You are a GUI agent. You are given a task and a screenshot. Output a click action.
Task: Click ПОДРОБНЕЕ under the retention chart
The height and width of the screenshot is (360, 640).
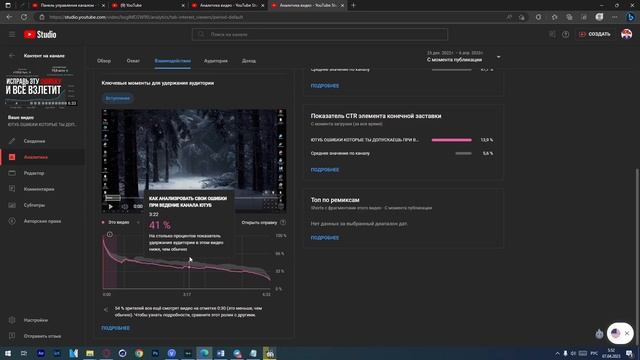click(x=116, y=328)
